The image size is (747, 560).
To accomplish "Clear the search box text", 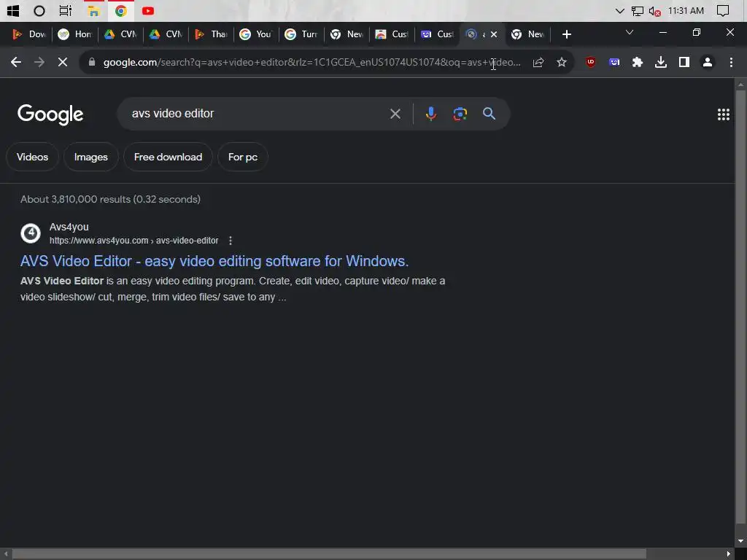I will [395, 114].
